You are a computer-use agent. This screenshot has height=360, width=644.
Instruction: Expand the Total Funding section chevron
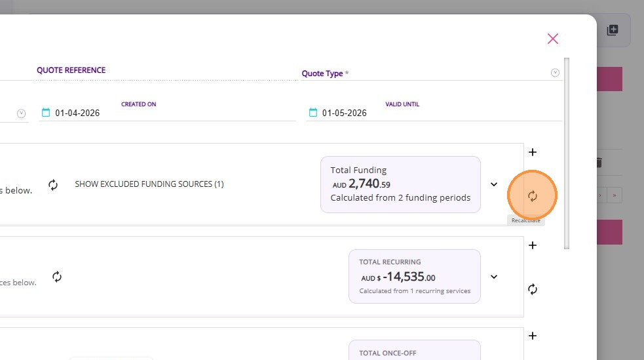(494, 184)
